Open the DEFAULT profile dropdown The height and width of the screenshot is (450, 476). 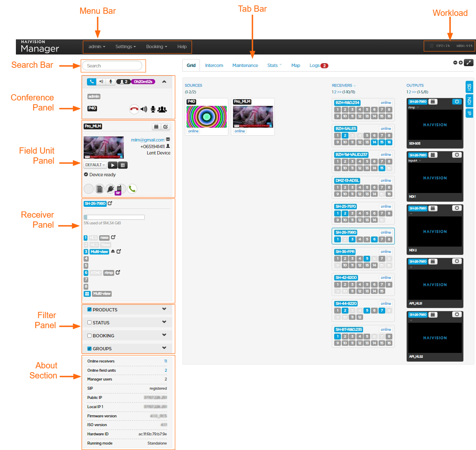[x=95, y=165]
